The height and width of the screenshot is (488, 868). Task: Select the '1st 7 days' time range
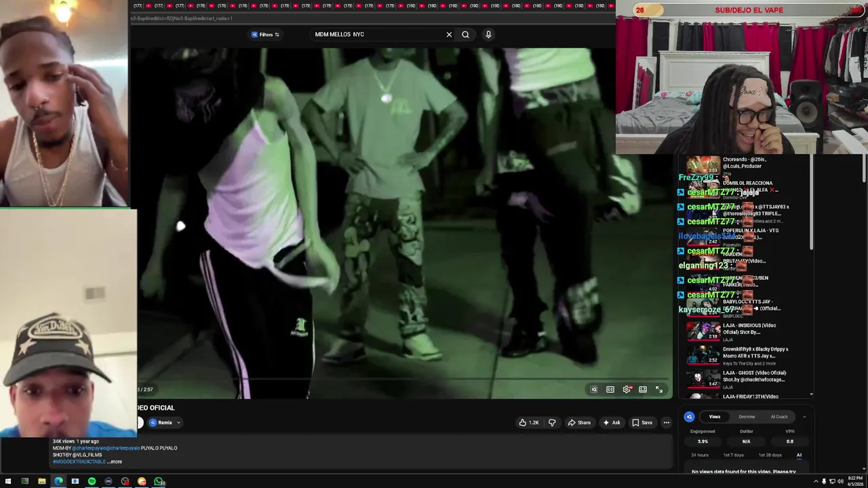click(733, 455)
